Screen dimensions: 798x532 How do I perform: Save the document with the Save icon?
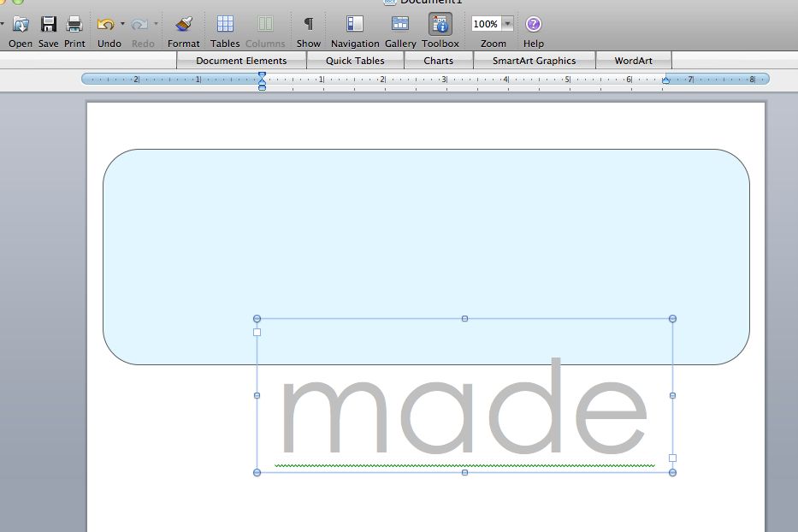click(48, 24)
